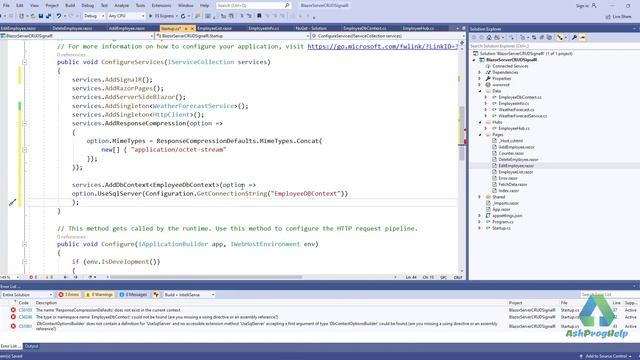Click the build filter icon in Error List
The width and height of the screenshot is (640, 360).
tap(156, 294)
